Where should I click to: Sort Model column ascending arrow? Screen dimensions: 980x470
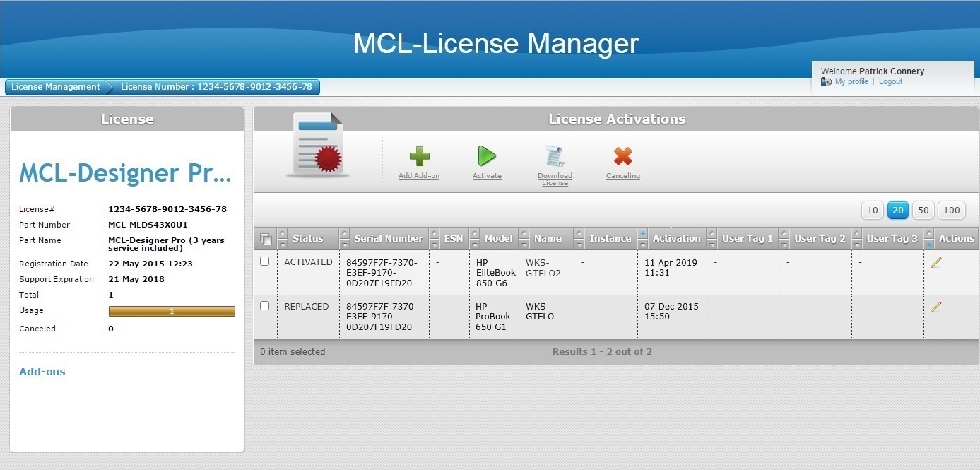coord(474,234)
